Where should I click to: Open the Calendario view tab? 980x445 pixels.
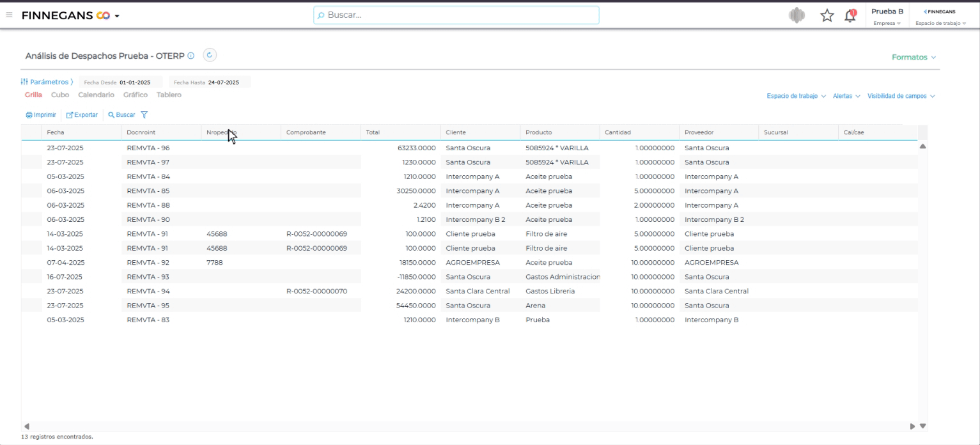96,95
